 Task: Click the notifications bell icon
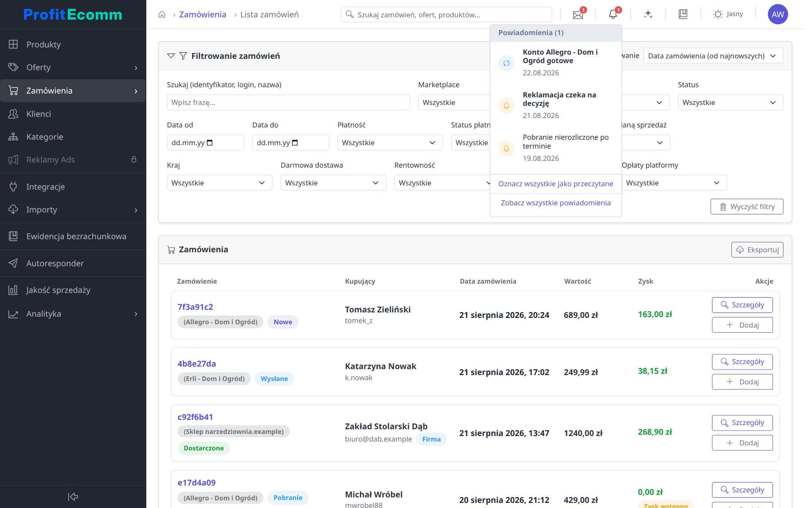(x=613, y=14)
